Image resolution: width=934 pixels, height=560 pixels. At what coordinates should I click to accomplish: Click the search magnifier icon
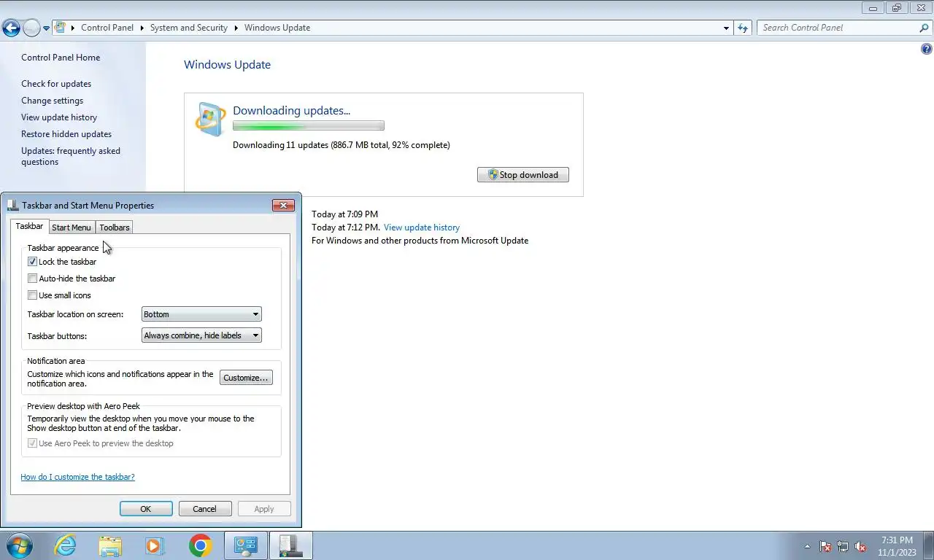924,28
